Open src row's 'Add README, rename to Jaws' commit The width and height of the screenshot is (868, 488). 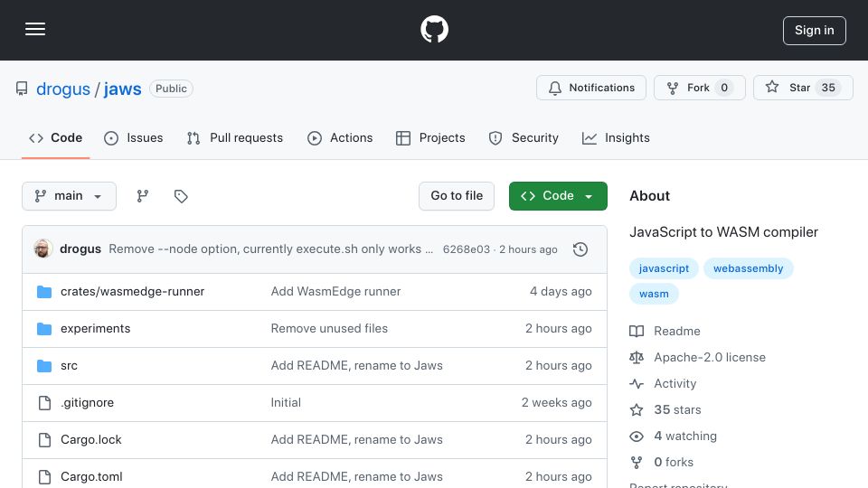pos(356,366)
